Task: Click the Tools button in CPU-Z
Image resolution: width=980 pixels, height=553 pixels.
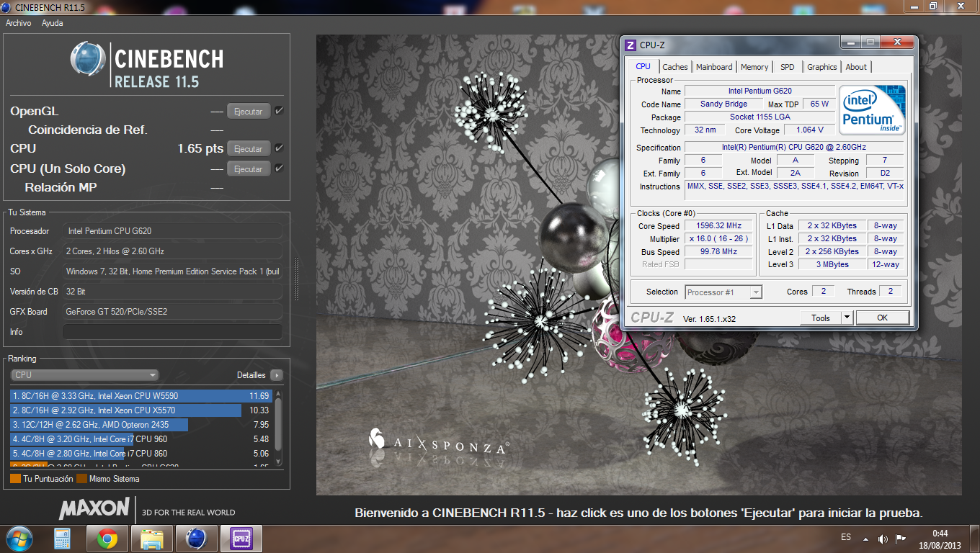Action: coord(821,318)
